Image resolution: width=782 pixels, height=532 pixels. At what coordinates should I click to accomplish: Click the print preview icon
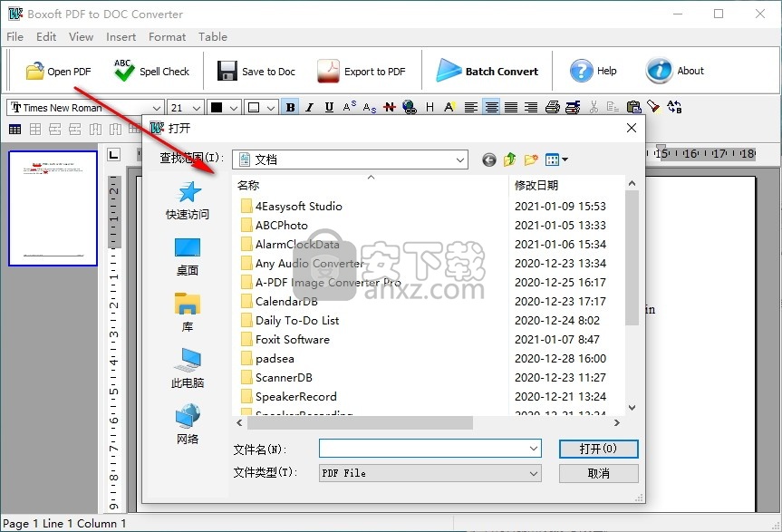573,107
